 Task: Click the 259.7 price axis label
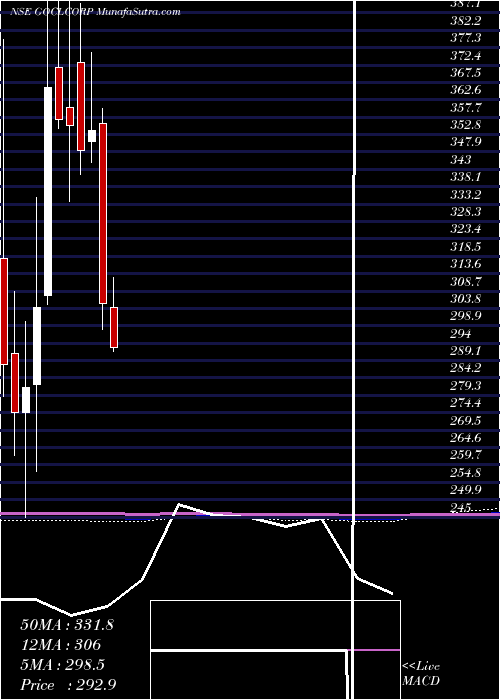coord(466,455)
